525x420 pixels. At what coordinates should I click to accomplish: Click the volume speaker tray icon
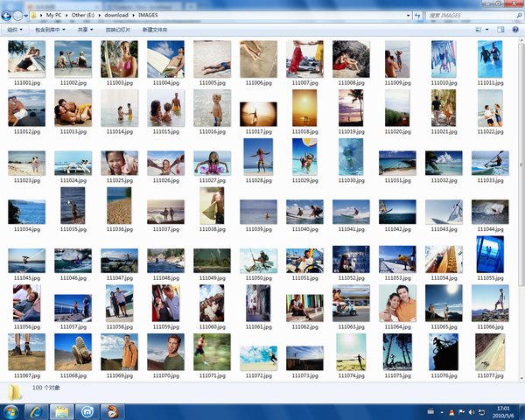coord(471,412)
